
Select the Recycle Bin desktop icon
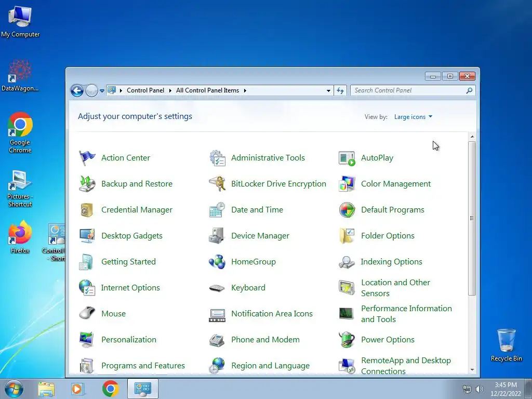click(506, 345)
